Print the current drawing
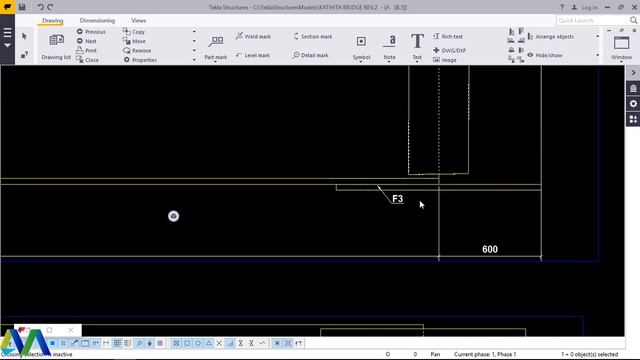This screenshot has height=360, width=640. click(x=87, y=51)
